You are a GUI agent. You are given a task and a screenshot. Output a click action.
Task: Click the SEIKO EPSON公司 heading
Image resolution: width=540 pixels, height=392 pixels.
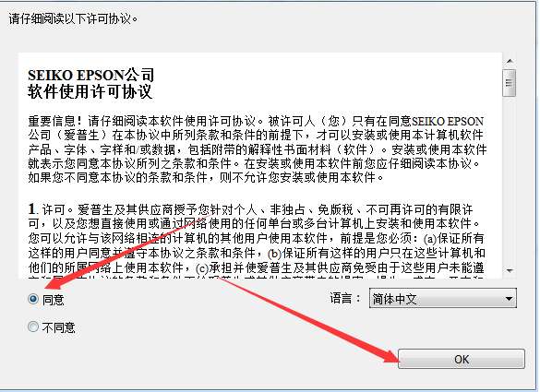(x=90, y=75)
